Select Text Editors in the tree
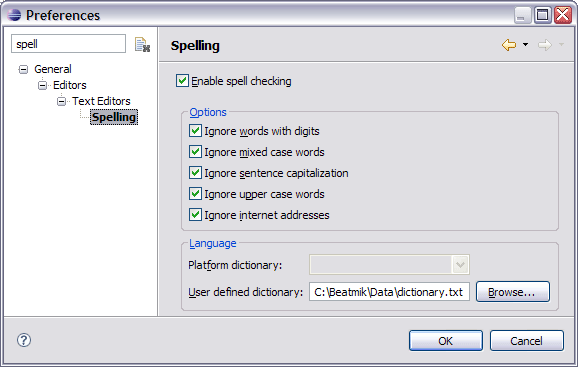The height and width of the screenshot is (367, 578). pyautogui.click(x=101, y=101)
